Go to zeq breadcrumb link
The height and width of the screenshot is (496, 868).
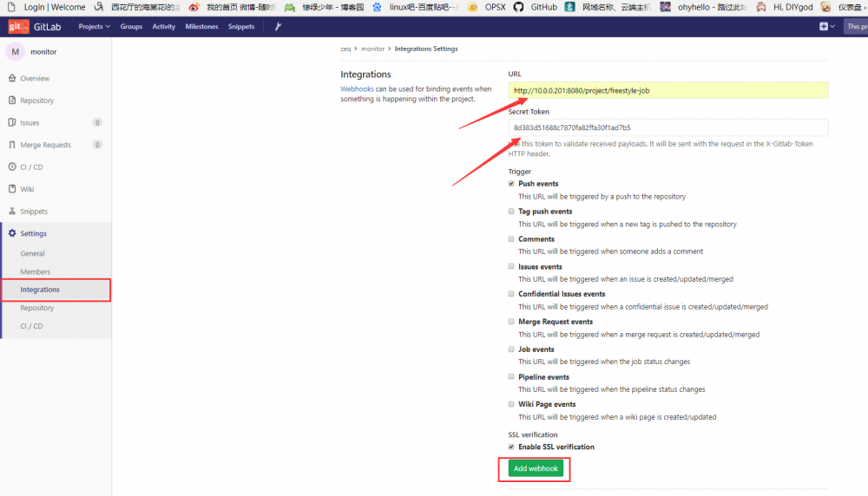pyautogui.click(x=345, y=49)
